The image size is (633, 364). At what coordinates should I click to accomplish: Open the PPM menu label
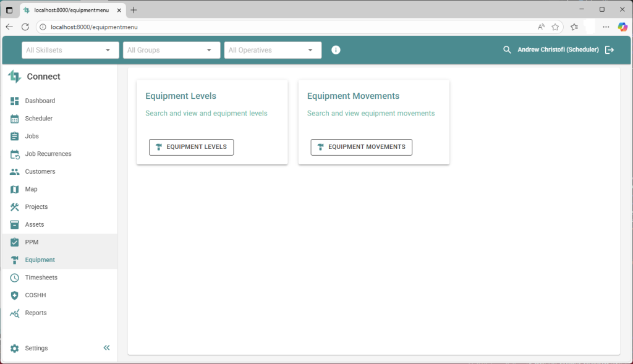click(x=32, y=242)
